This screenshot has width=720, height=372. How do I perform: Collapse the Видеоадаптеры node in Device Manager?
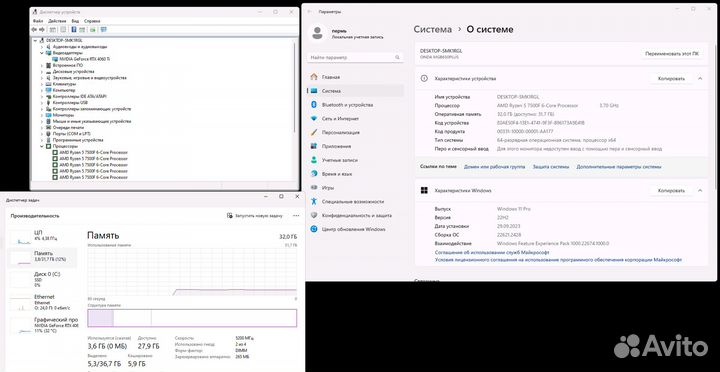click(42, 53)
